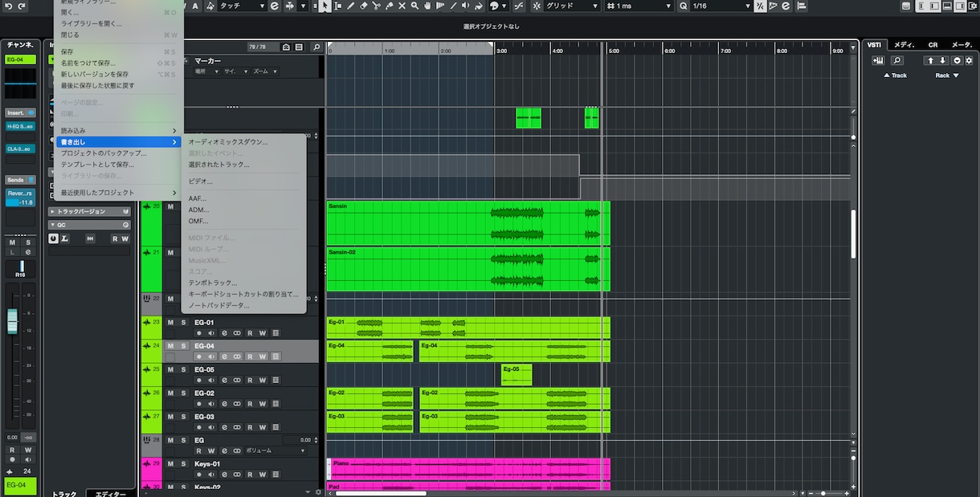Image resolution: width=980 pixels, height=497 pixels.
Task: Click the VSTi up arrow icon
Action: click(x=930, y=60)
